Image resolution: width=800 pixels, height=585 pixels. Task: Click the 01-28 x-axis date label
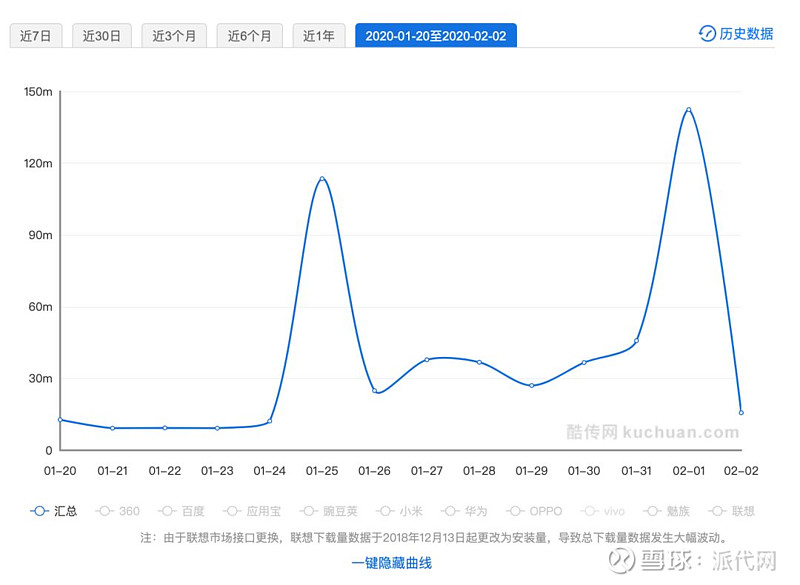tap(479, 471)
